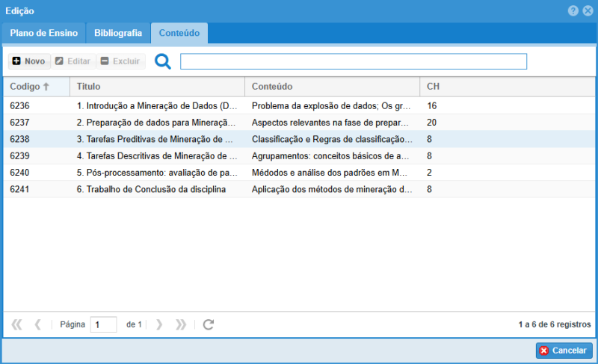Viewport: 598px width, 364px height.
Task: Click the search text input field
Action: [x=353, y=61]
